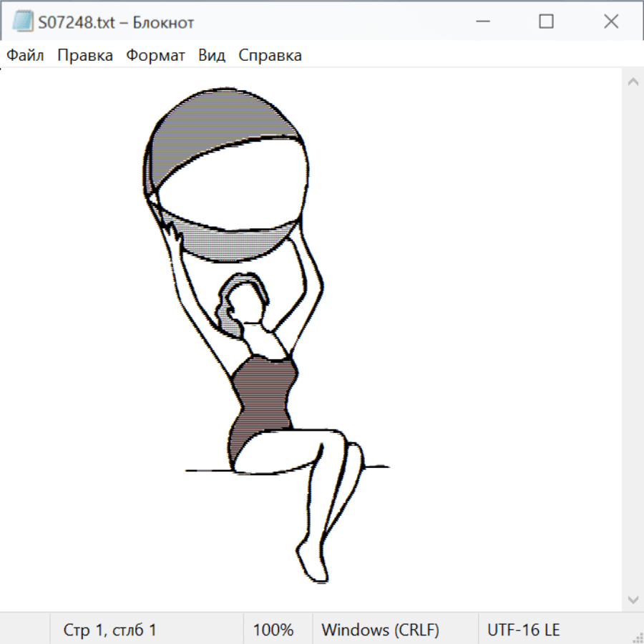Minimize the Блокнот window
The width and height of the screenshot is (644, 644).
click(482, 22)
